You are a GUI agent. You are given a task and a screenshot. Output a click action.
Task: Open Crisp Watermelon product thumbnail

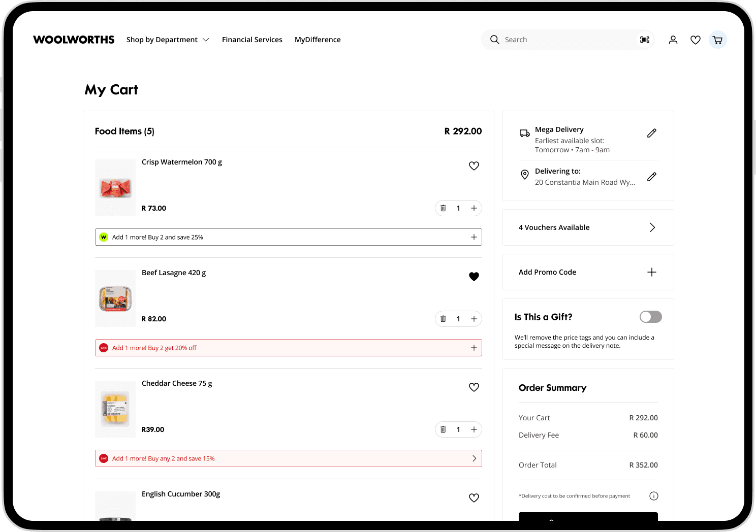coord(115,188)
